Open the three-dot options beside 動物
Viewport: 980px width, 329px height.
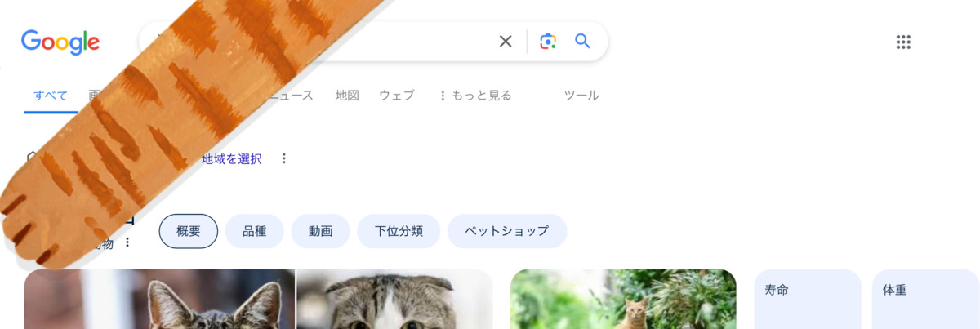pyautogui.click(x=127, y=242)
